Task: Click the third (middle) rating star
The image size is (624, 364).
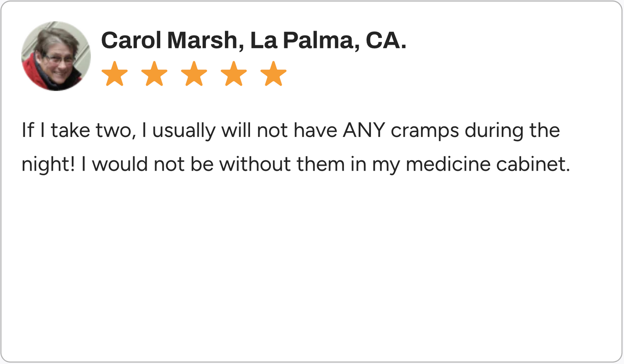Action: 194,74
